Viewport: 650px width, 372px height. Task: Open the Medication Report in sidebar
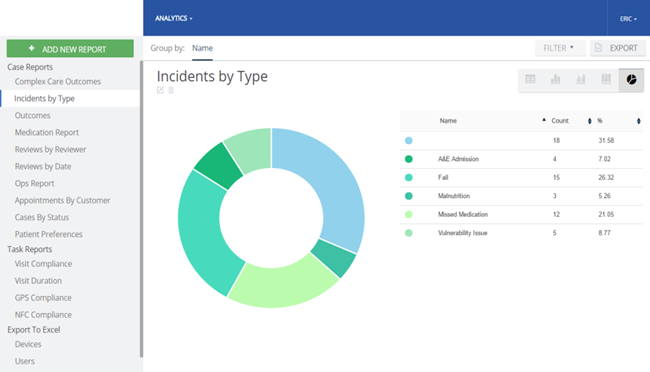point(47,132)
